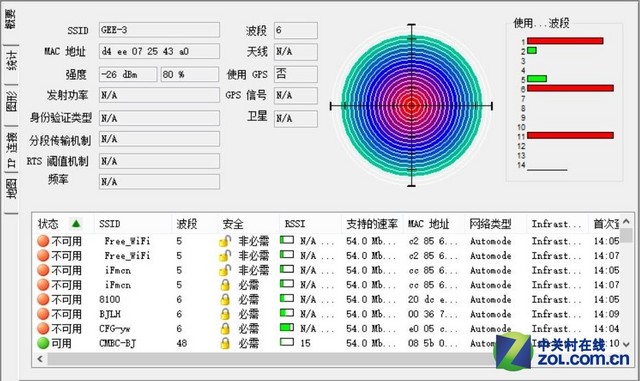The width and height of the screenshot is (640, 381).
Task: Click the green usage bar for channel 2
Action: pyautogui.click(x=531, y=50)
